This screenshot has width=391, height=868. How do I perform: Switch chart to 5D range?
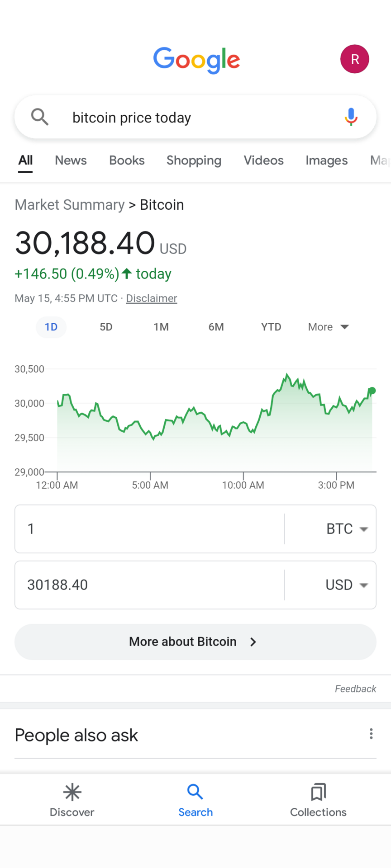[x=106, y=327]
